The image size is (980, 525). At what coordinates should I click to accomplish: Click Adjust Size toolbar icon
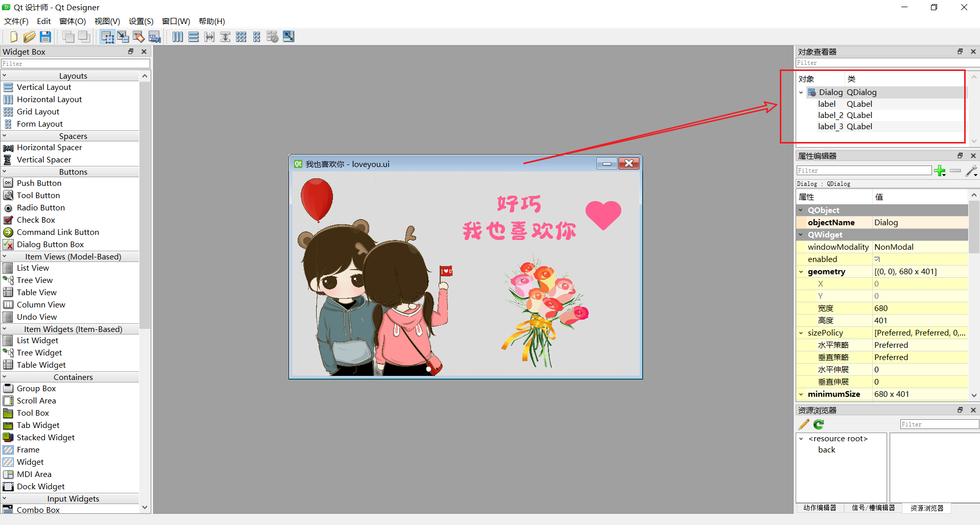[x=289, y=37]
